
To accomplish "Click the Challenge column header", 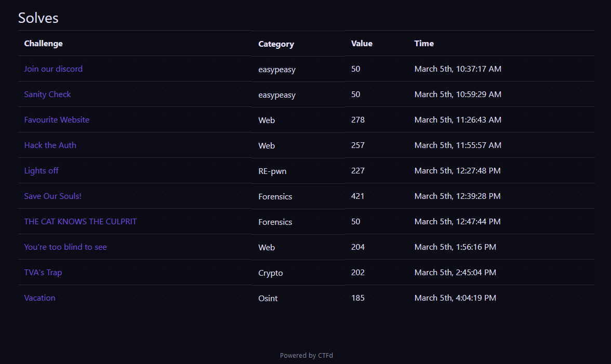I will pyautogui.click(x=43, y=44).
